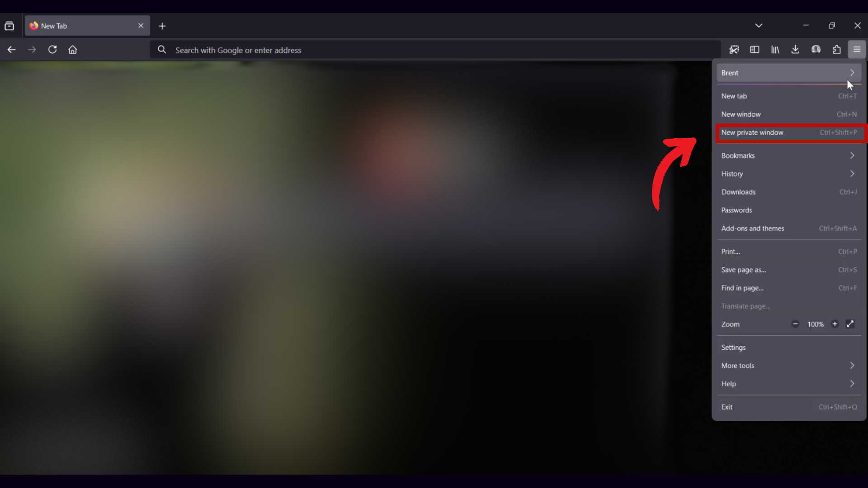Screen dimensions: 868x488
Task: Click the downloads icon in toolbar
Action: click(x=795, y=49)
